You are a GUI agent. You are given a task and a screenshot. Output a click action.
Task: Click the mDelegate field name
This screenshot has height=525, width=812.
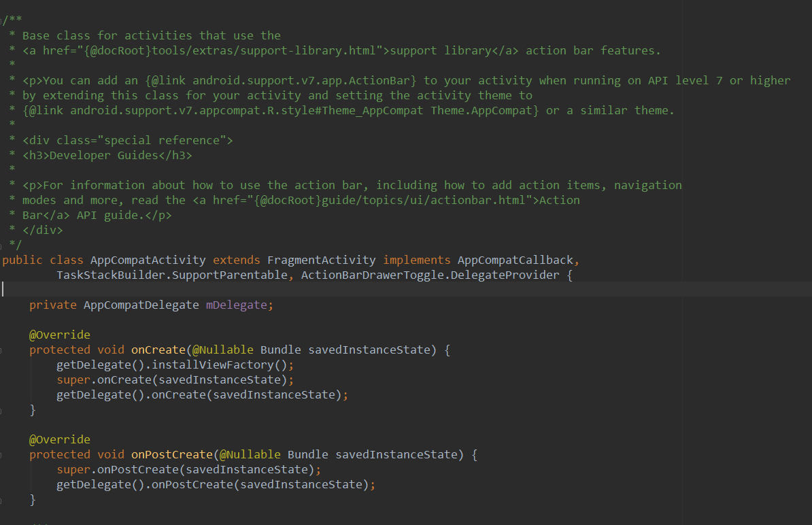pyautogui.click(x=236, y=305)
